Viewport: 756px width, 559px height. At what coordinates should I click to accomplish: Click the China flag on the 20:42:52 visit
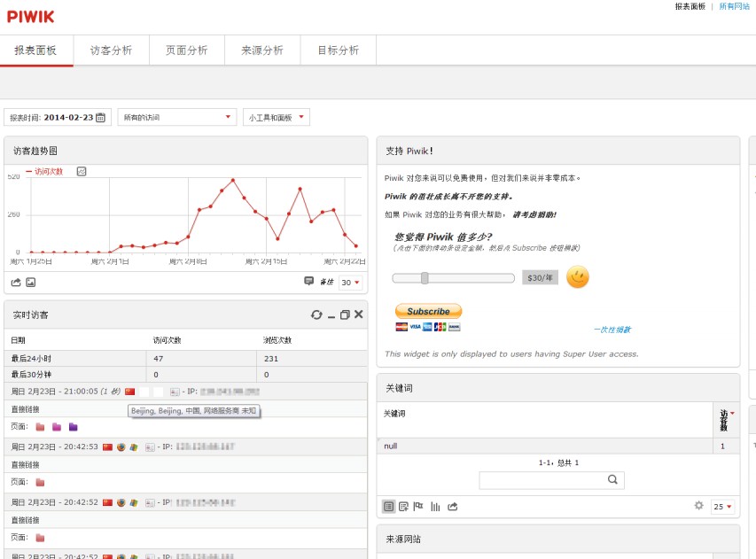pos(107,502)
